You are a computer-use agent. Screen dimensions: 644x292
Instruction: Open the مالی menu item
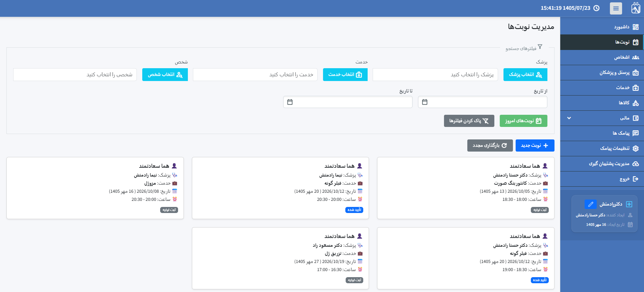click(x=602, y=118)
